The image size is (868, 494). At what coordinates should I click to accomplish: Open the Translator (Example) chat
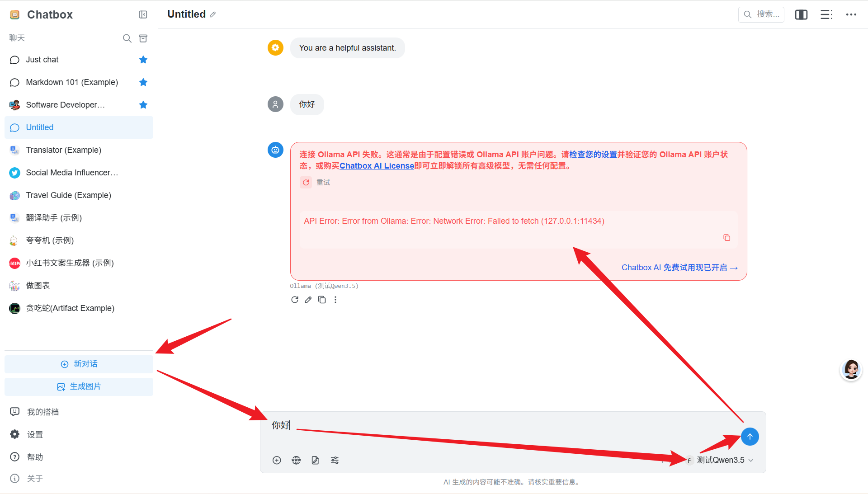(79, 150)
